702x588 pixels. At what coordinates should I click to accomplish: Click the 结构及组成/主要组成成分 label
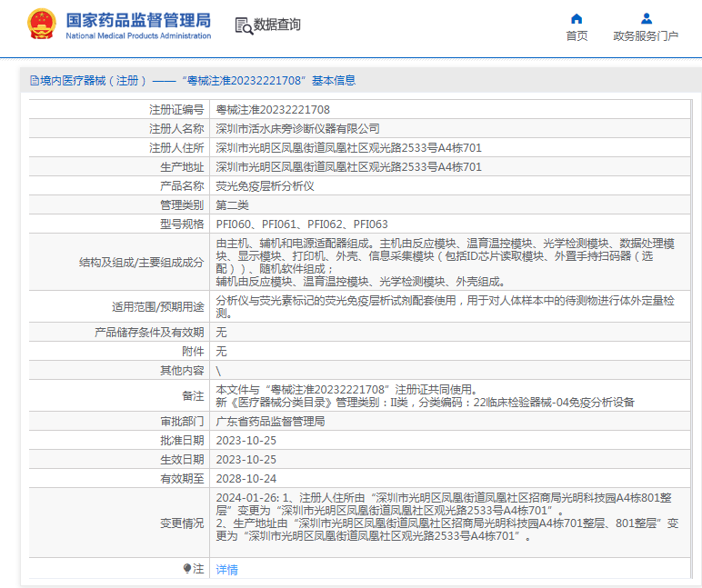(142, 263)
